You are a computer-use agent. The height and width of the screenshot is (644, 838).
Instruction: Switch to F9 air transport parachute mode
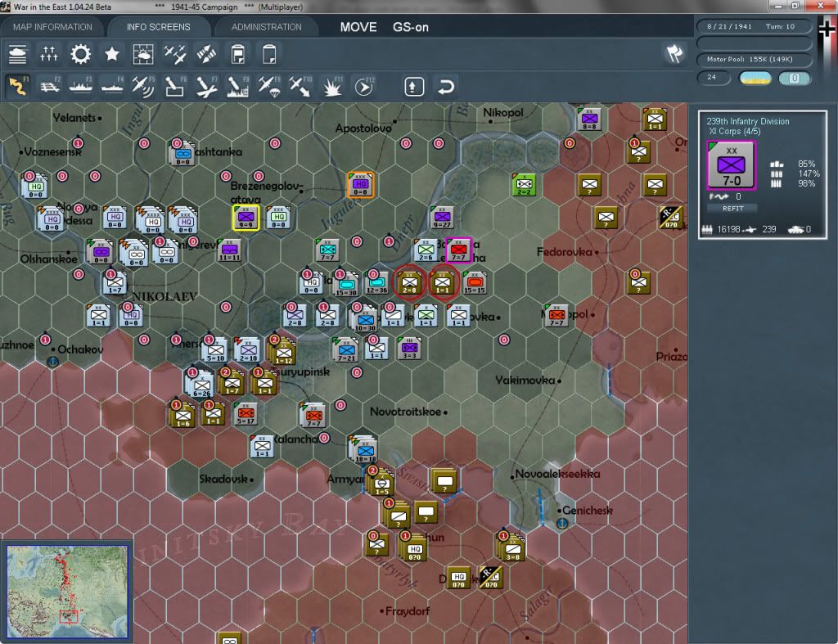coord(269,86)
